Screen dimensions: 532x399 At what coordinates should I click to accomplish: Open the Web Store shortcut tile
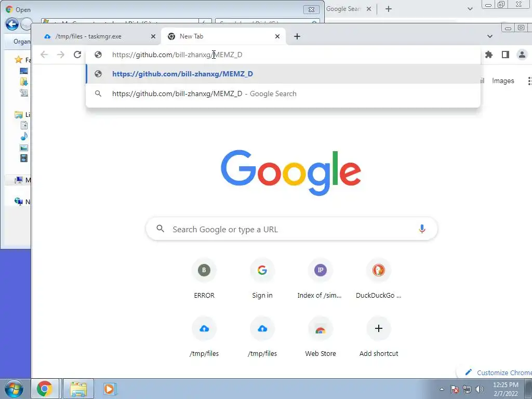coord(320,337)
